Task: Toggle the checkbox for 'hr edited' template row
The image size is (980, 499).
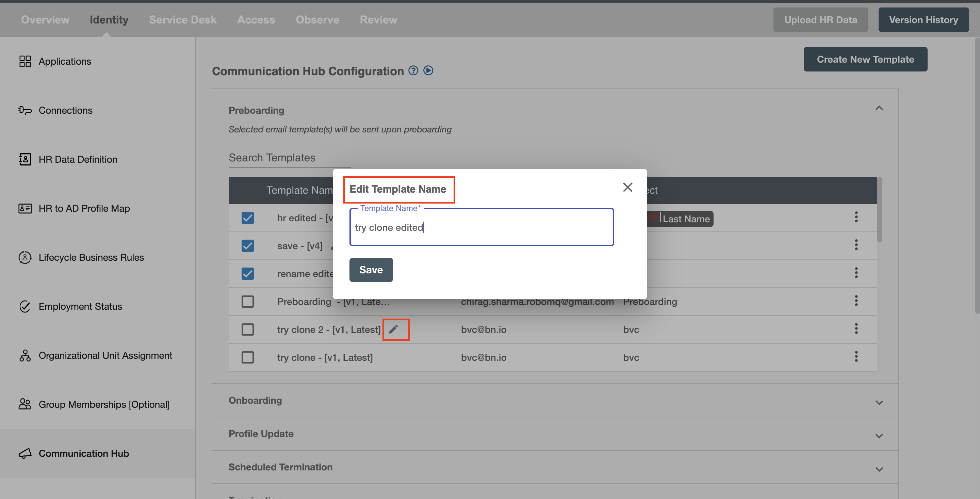Action: 248,217
